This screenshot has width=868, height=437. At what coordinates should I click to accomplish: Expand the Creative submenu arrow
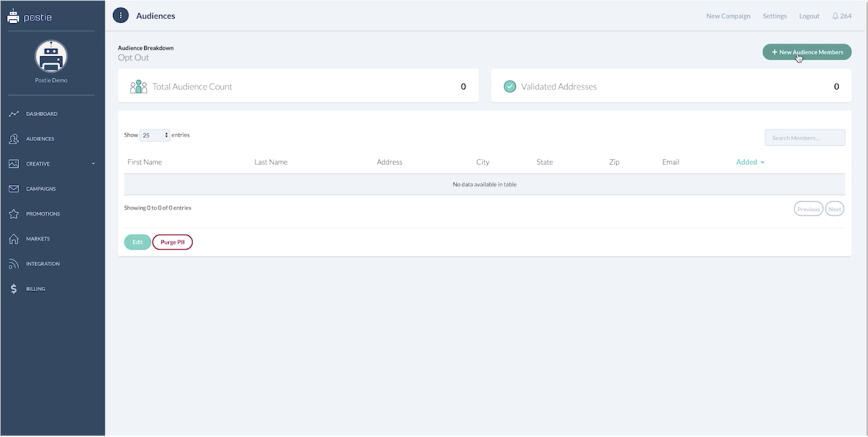pyautogui.click(x=93, y=164)
